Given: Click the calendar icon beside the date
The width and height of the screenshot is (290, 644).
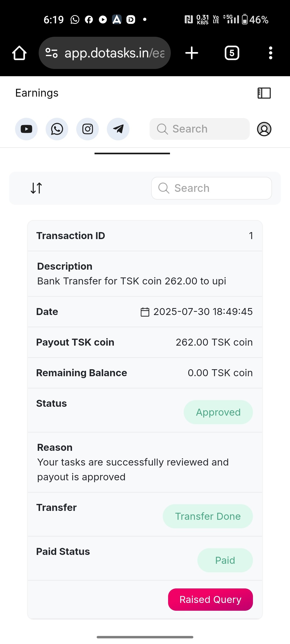Looking at the screenshot, I should [x=145, y=312].
